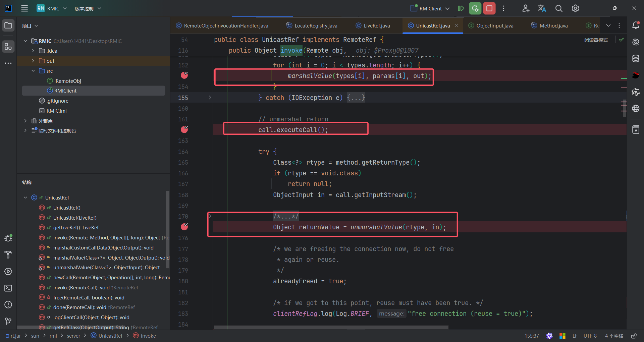Expand 临时文件和控制台 node
Screen dimensions: 644x342
(x=25, y=130)
